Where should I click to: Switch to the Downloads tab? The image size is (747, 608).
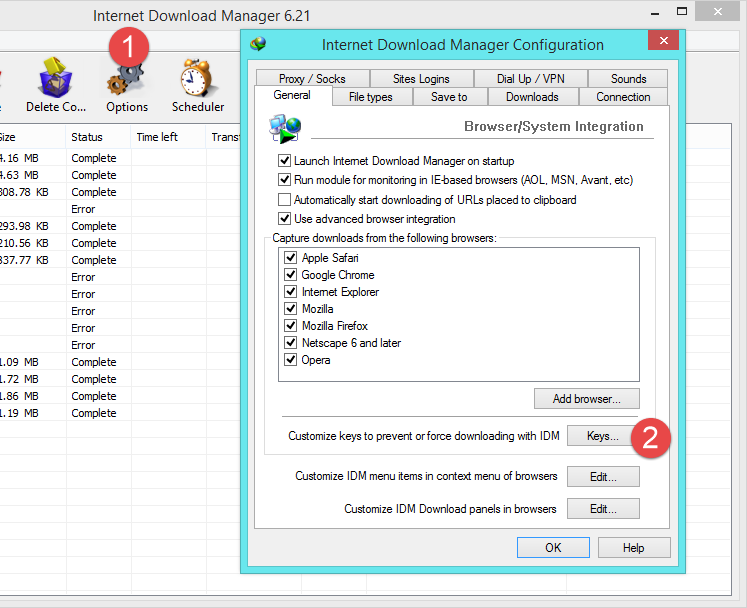point(532,97)
